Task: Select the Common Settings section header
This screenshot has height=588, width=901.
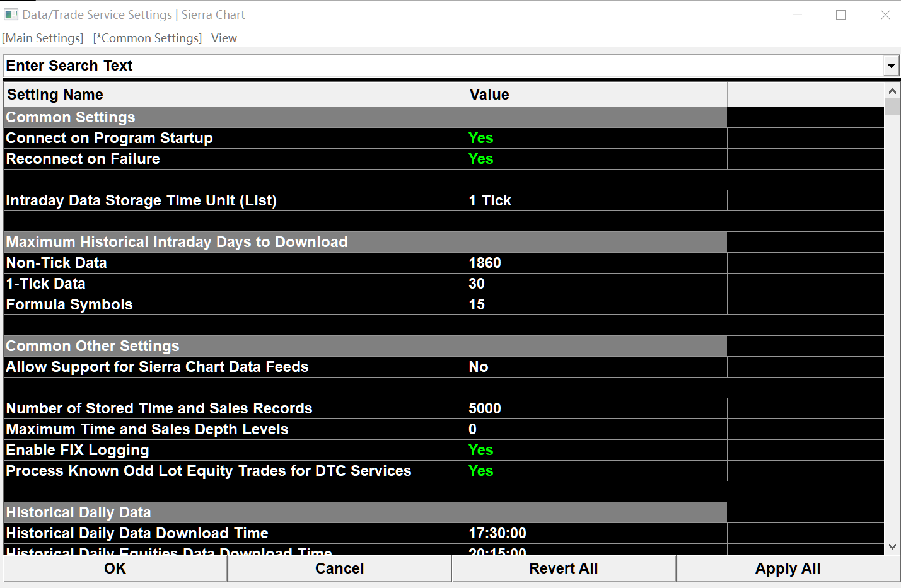Action: pyautogui.click(x=365, y=117)
